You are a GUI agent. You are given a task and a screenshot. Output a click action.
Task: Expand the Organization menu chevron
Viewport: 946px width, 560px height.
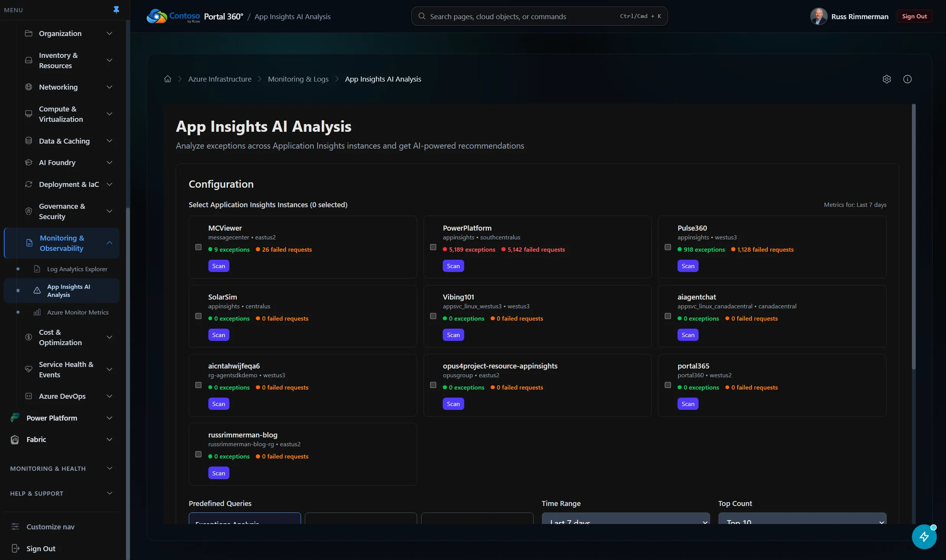(110, 33)
